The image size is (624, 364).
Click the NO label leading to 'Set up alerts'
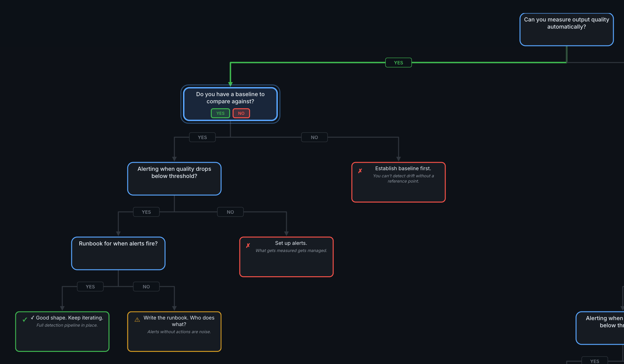click(230, 212)
